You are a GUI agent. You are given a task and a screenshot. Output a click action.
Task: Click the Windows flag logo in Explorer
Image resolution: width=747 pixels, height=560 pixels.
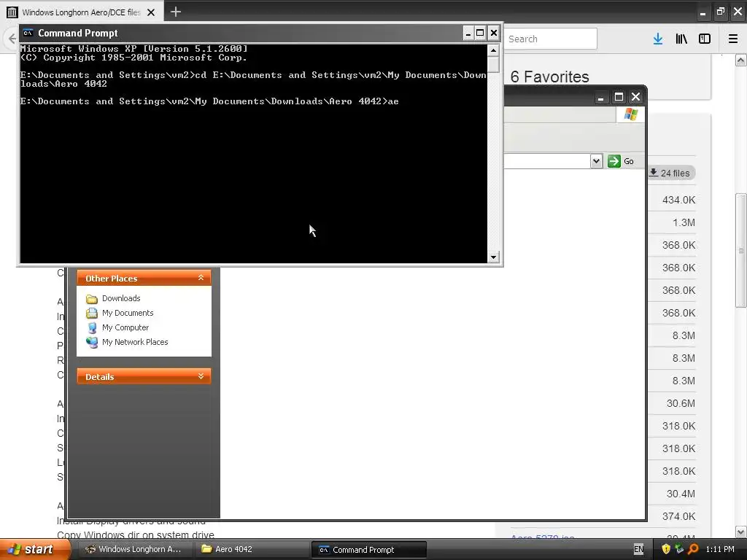click(631, 114)
